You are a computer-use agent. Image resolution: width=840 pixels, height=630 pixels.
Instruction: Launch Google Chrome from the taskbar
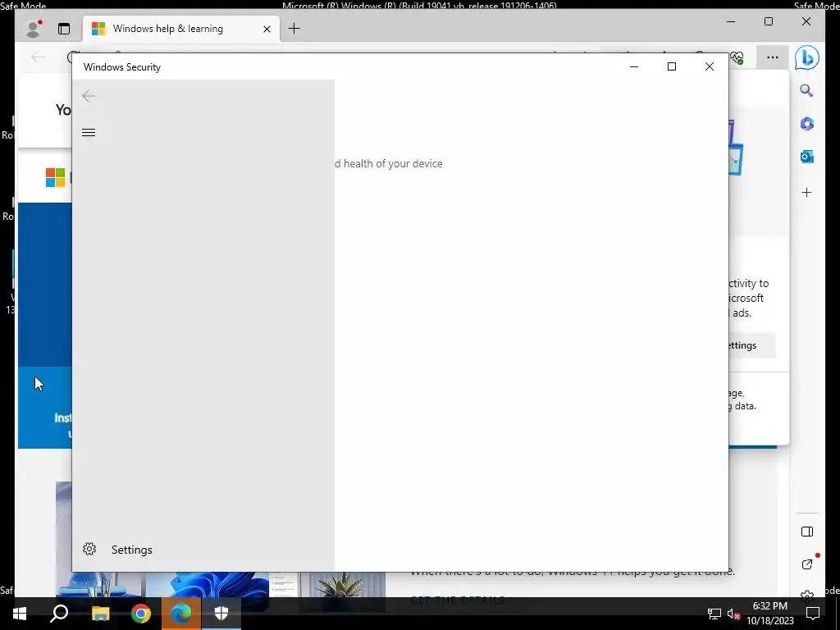point(141,614)
